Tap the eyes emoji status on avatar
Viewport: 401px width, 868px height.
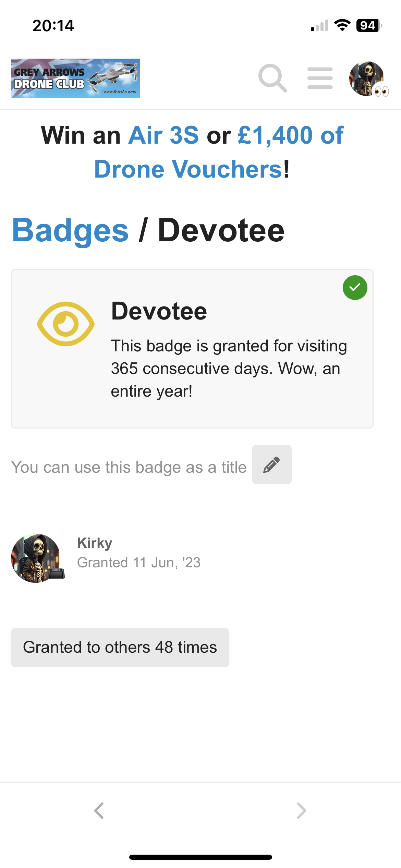[x=381, y=91]
